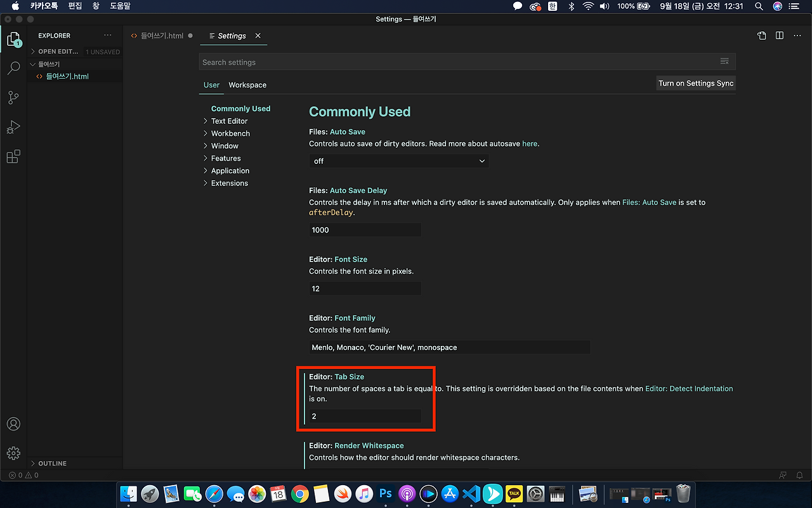Open the Manage gear in the lower left

click(13, 453)
